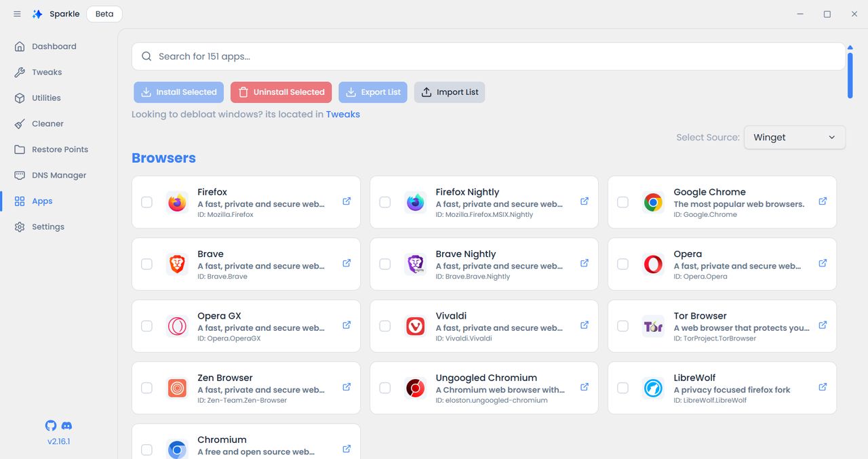Click the Google Chrome app logo
The height and width of the screenshot is (459, 868).
(653, 202)
